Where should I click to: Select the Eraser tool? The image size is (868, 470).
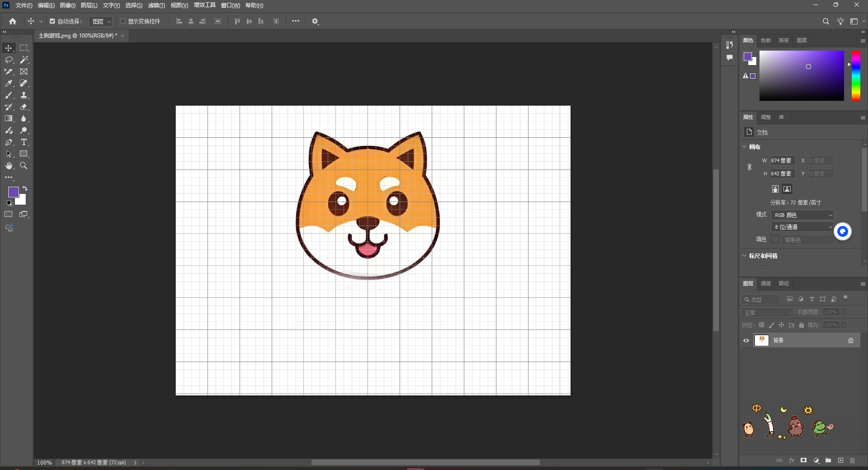click(24, 107)
